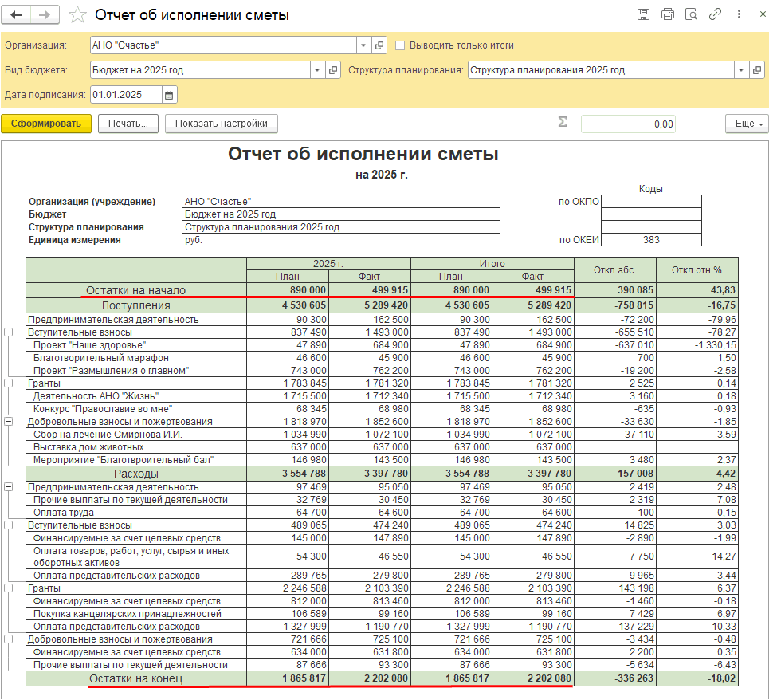Click the printer icon in header
The image size is (777, 700).
[x=668, y=14]
